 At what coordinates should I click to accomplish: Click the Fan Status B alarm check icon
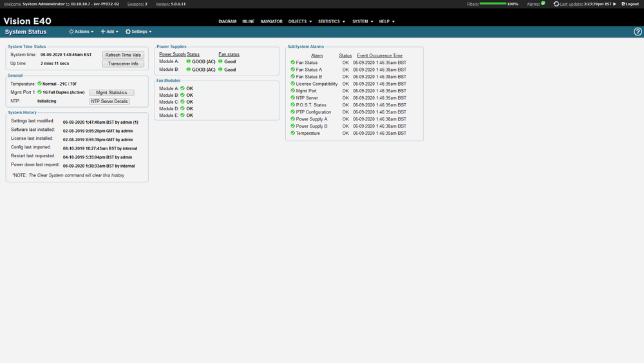(293, 77)
